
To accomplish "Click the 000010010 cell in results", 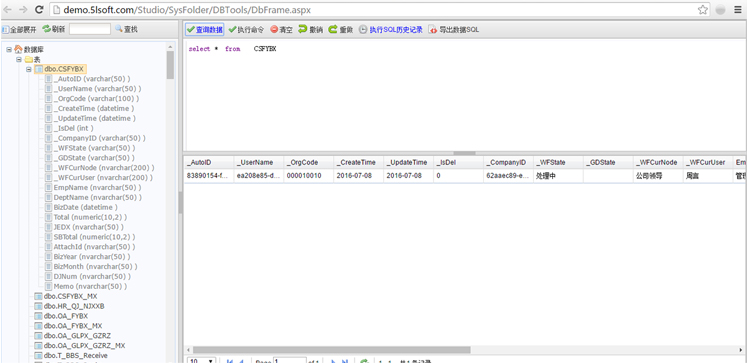I will 309,175.
